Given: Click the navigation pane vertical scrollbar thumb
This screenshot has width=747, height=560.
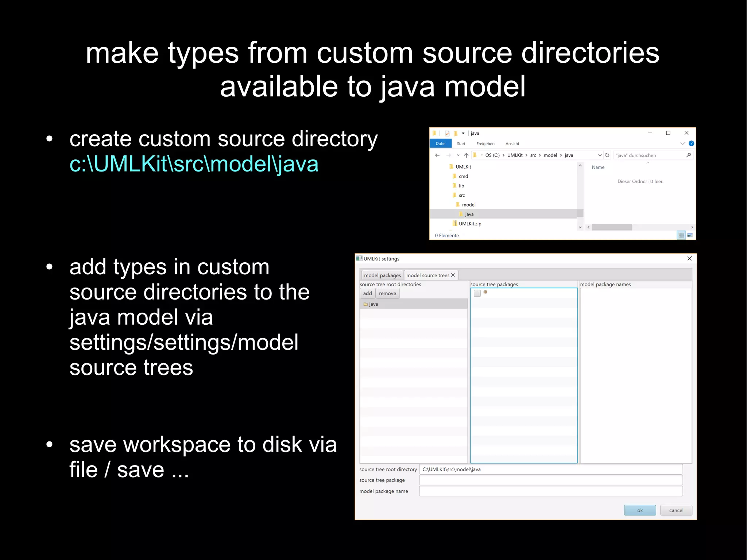Looking at the screenshot, I should pyautogui.click(x=580, y=213).
